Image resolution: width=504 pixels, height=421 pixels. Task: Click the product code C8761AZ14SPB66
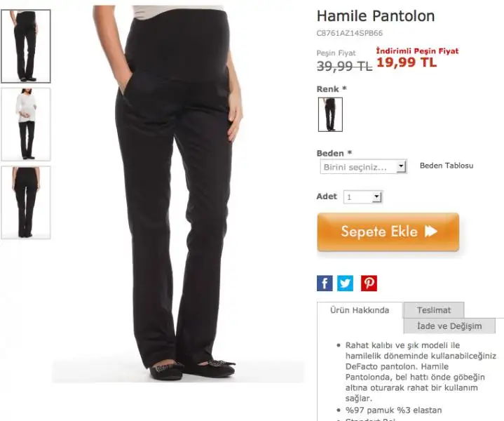[349, 33]
